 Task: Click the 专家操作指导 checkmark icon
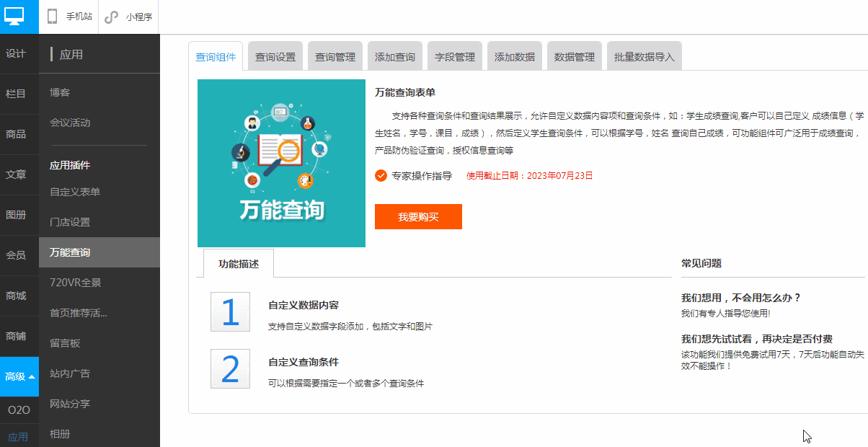[381, 175]
